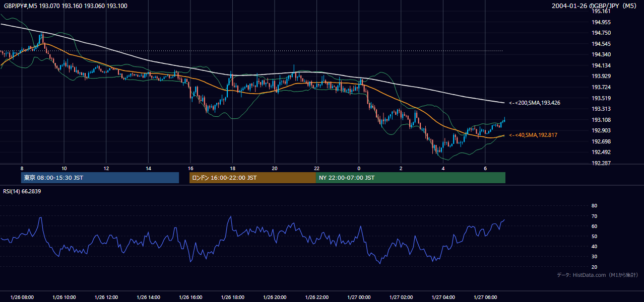Click RSI scale value 60
This screenshot has width=644, height=302.
[x=594, y=226]
